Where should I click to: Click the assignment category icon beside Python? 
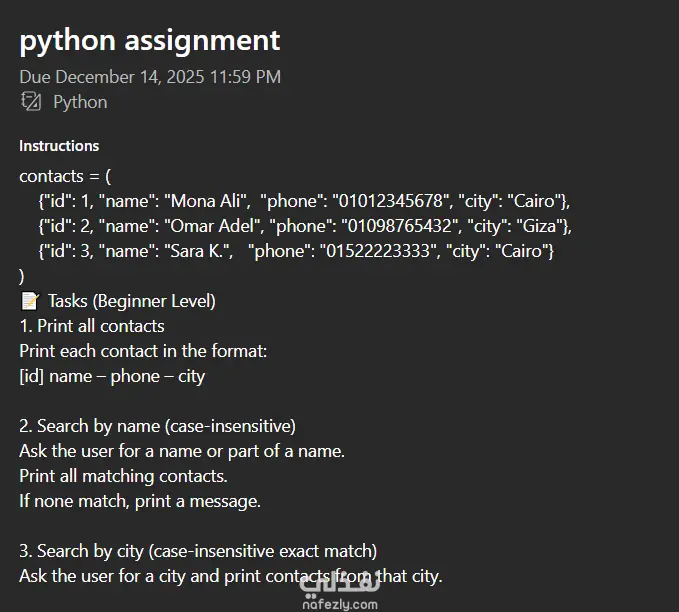pos(31,102)
